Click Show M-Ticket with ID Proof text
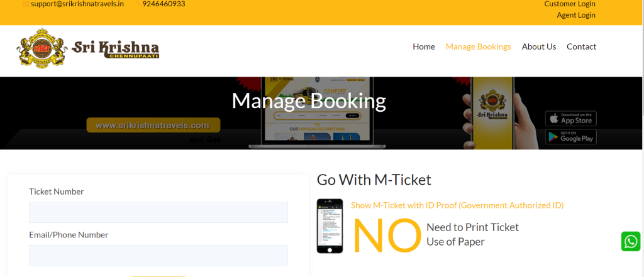Viewport: 644px width, 277px height. pyautogui.click(x=457, y=205)
